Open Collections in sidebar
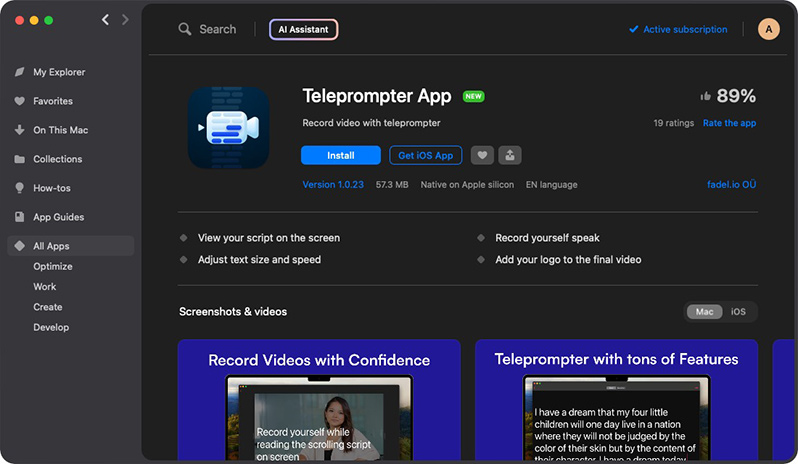798x464 pixels. (x=58, y=159)
